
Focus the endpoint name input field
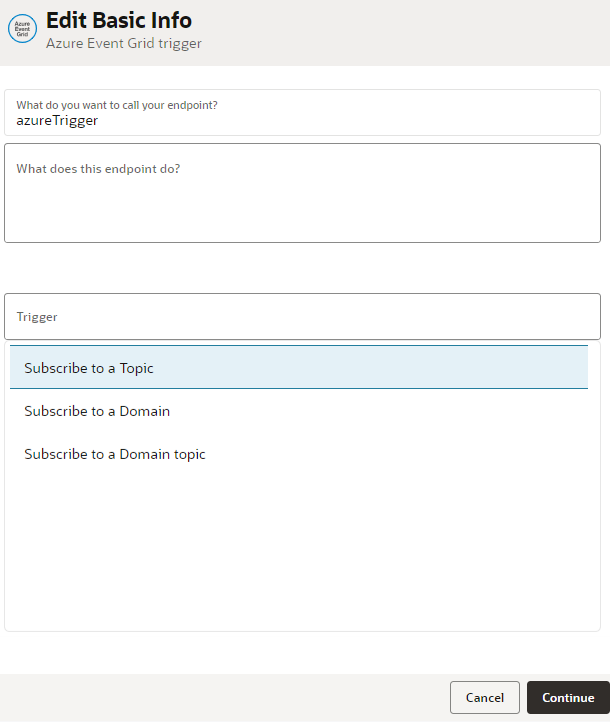pyautogui.click(x=302, y=121)
